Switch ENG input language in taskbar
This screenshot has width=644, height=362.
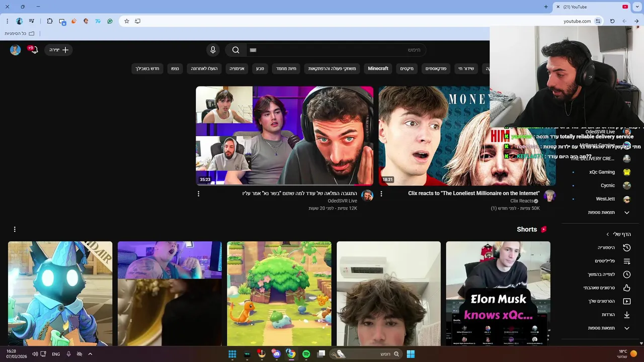(x=56, y=354)
